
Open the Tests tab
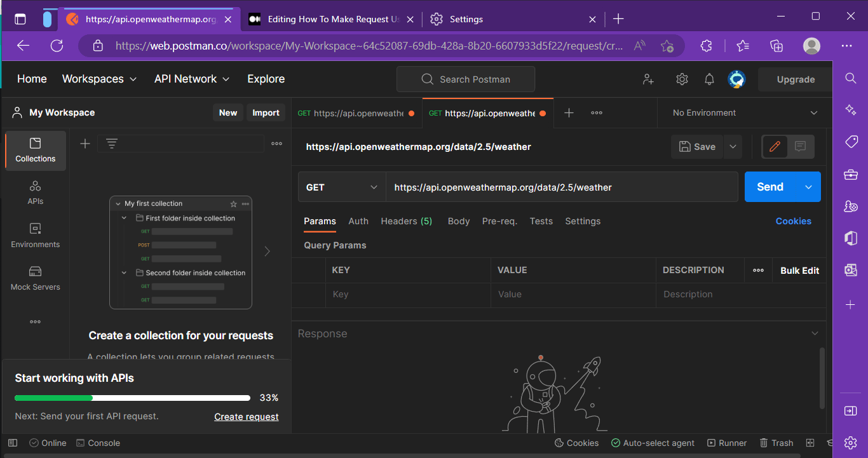tap(541, 221)
